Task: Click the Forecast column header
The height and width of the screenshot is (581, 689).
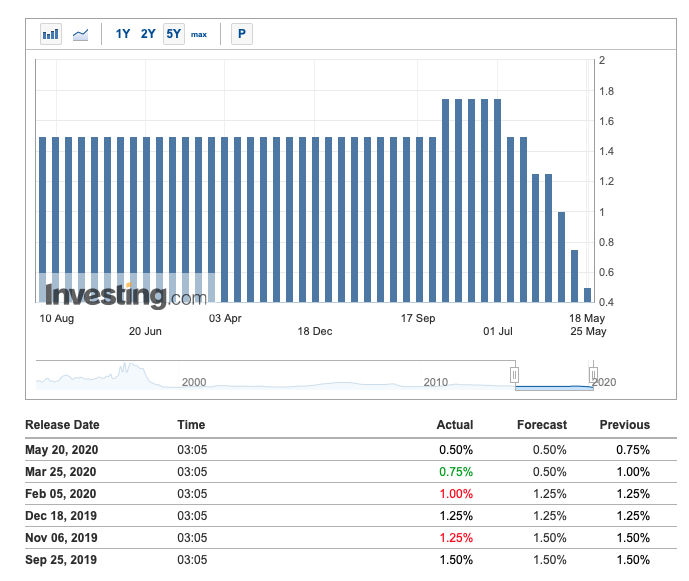Action: tap(541, 425)
